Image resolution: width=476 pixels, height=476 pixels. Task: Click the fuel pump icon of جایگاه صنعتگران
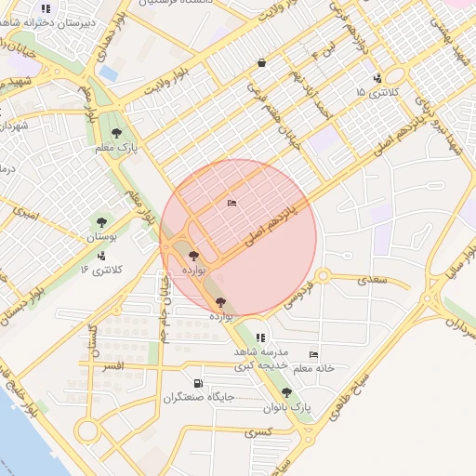tap(198, 383)
